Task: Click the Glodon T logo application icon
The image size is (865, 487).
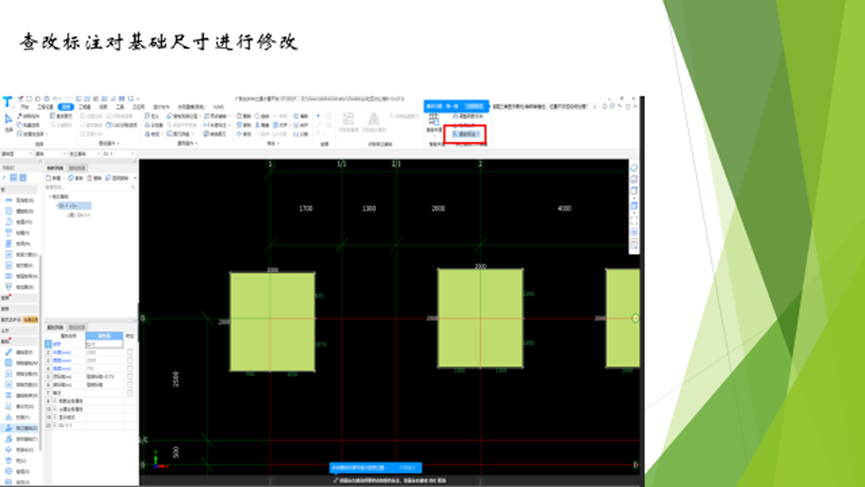Action: [7, 101]
